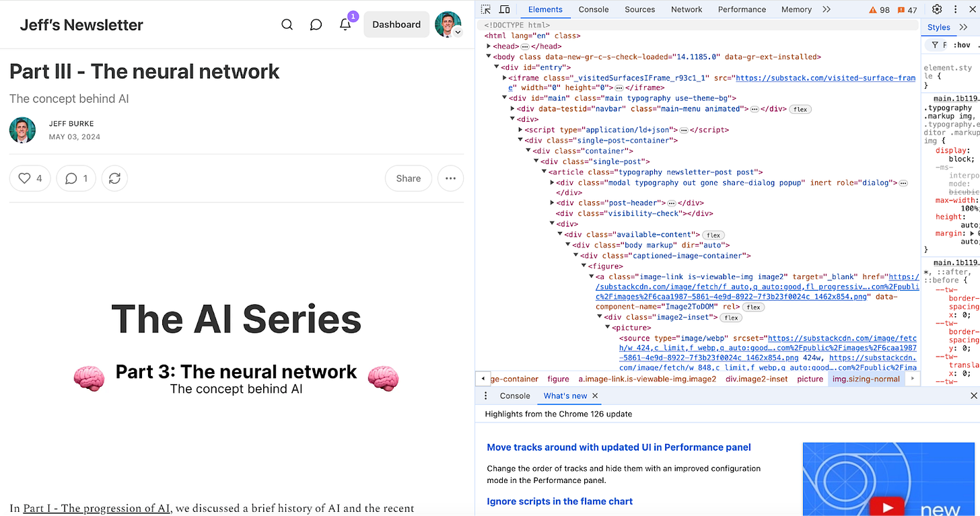Open the chat bubble icon in header
Image resolution: width=980 pixels, height=516 pixels.
(x=316, y=24)
